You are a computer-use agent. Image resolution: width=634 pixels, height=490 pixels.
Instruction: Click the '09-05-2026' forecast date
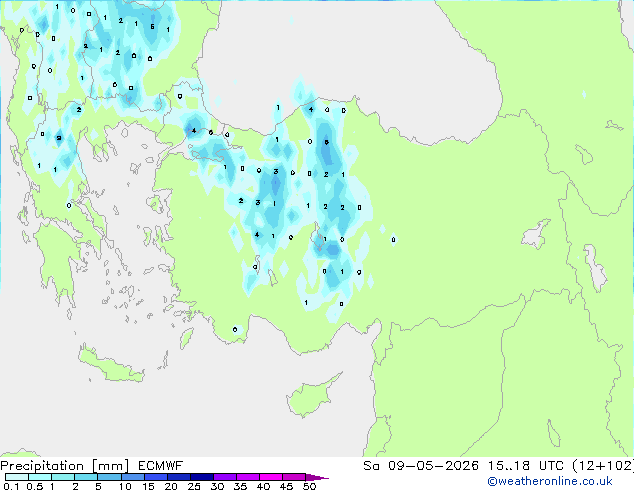(x=433, y=466)
